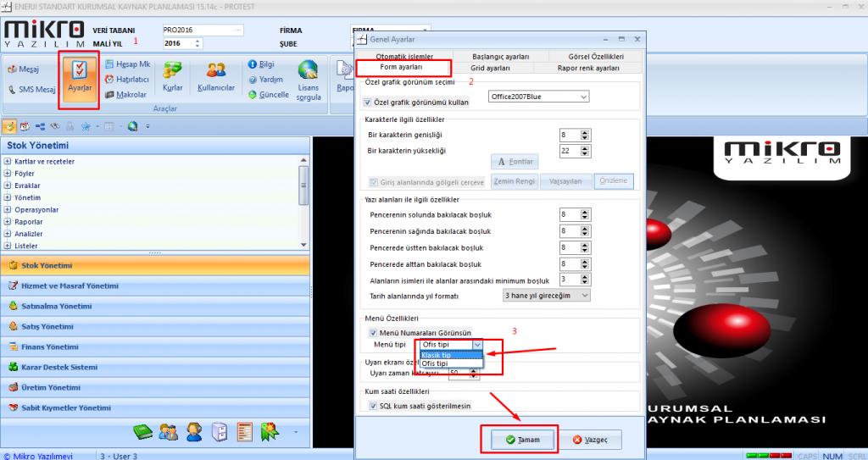Open the Hatırlatıcı reminder tool
This screenshot has width=868, height=460.
(126, 80)
